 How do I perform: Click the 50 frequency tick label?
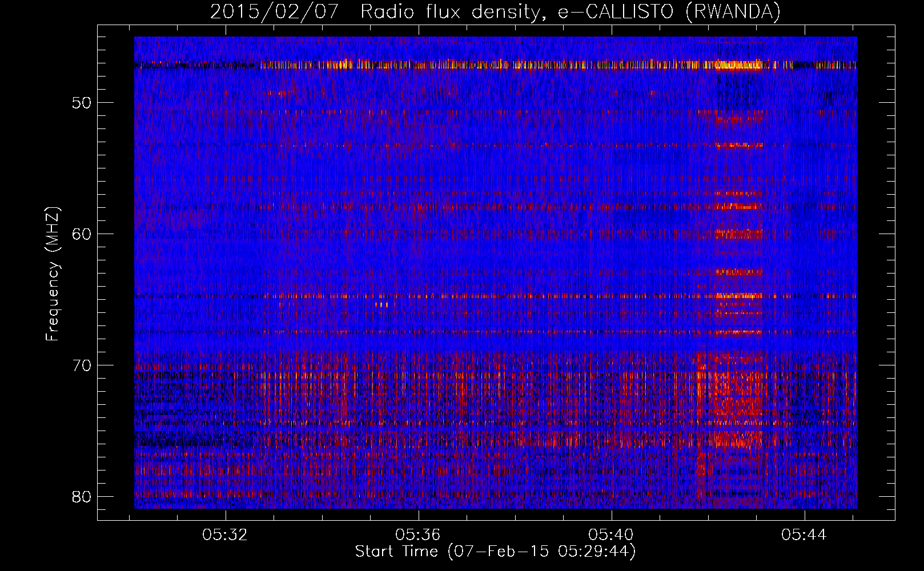[82, 103]
